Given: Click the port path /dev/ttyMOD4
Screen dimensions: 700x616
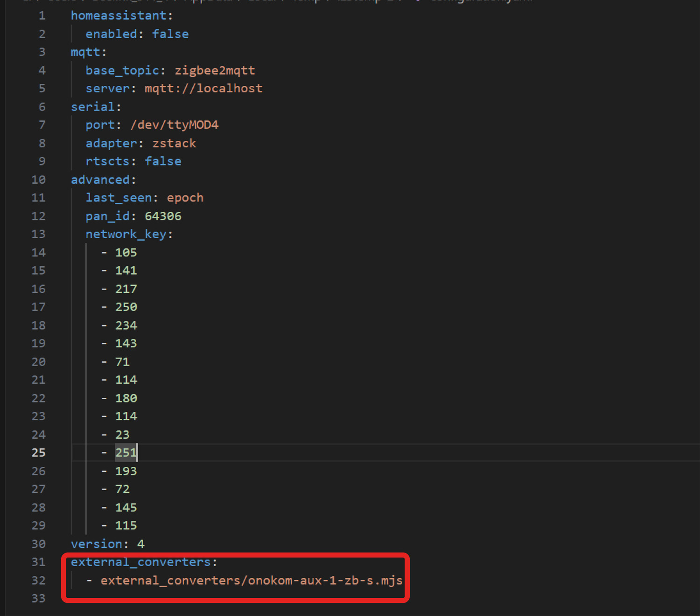Looking at the screenshot, I should coord(174,125).
